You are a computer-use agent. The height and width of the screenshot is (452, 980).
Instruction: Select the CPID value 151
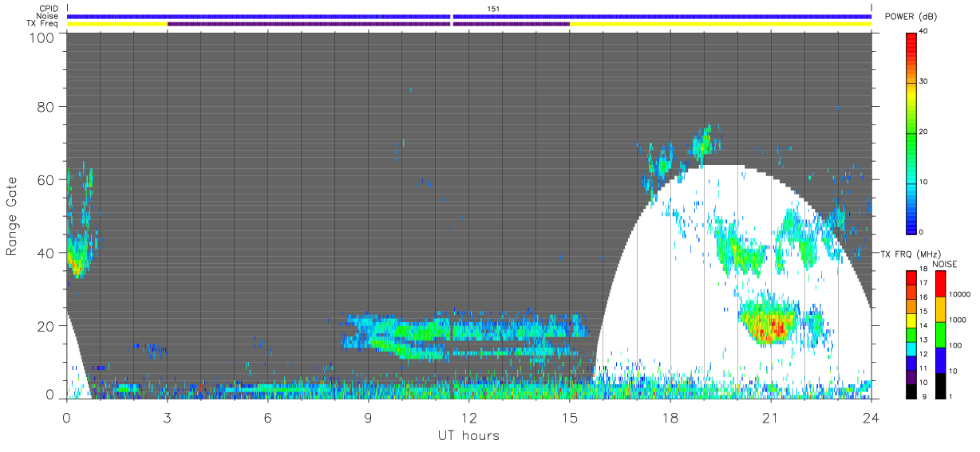tap(493, 9)
